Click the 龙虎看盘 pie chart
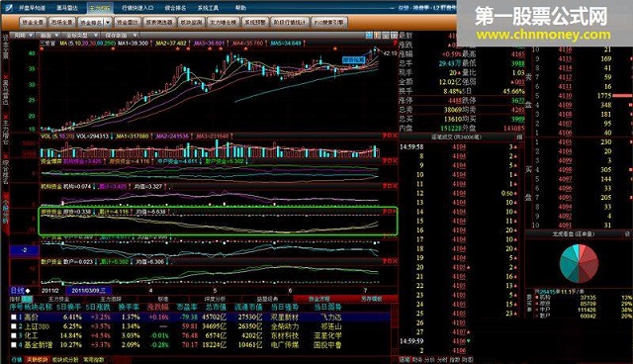The height and width of the screenshot is (364, 633). 579,263
